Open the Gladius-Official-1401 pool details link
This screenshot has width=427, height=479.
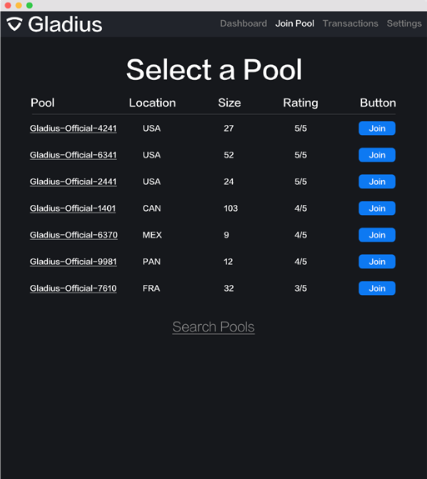click(73, 208)
